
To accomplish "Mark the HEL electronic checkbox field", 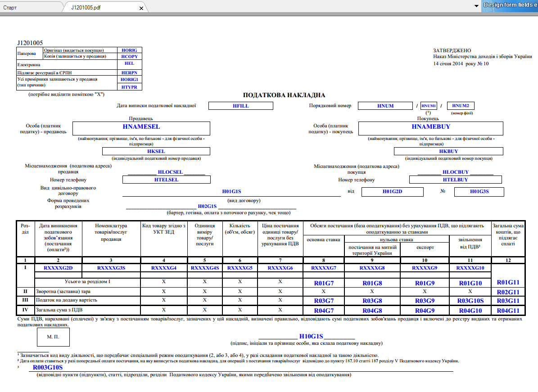I will click(129, 64).
